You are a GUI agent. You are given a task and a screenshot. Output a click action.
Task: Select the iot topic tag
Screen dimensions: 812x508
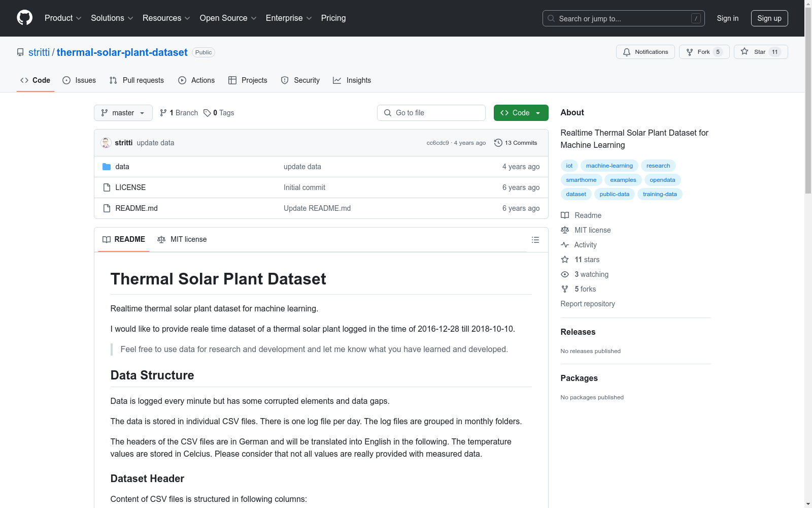tap(569, 166)
